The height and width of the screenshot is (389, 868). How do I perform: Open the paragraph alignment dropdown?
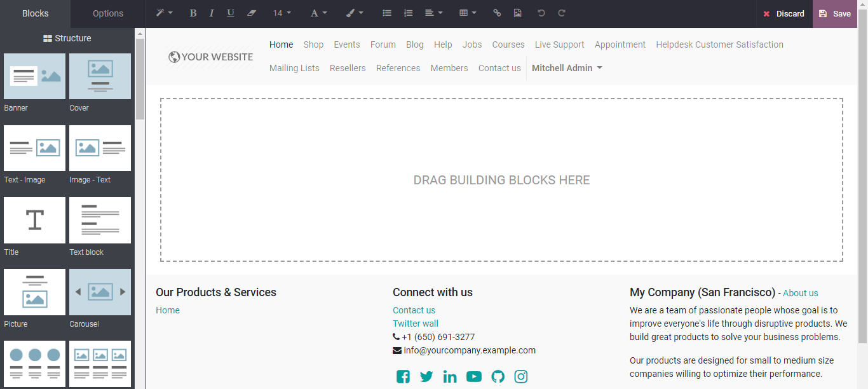tap(434, 13)
